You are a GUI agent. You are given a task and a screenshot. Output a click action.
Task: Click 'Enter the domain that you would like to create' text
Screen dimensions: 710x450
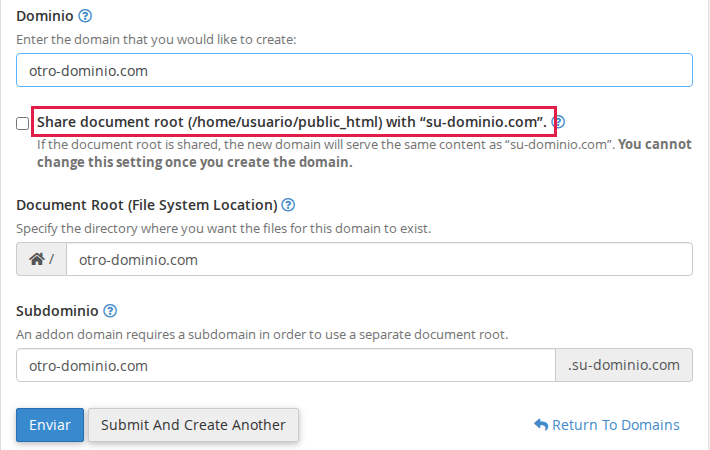point(156,40)
